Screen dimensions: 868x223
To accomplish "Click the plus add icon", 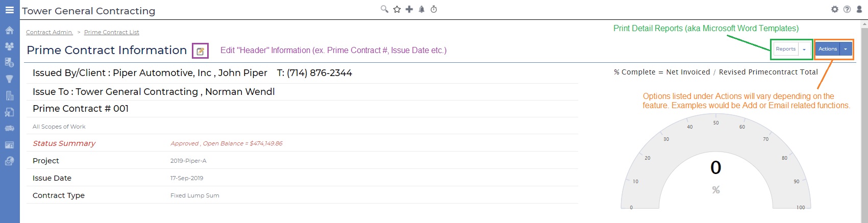I will 409,9.
